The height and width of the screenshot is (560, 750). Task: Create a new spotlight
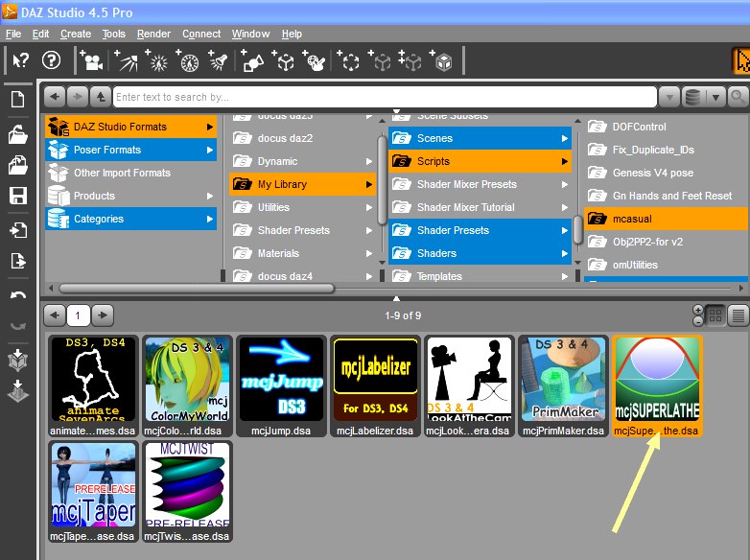tap(218, 60)
